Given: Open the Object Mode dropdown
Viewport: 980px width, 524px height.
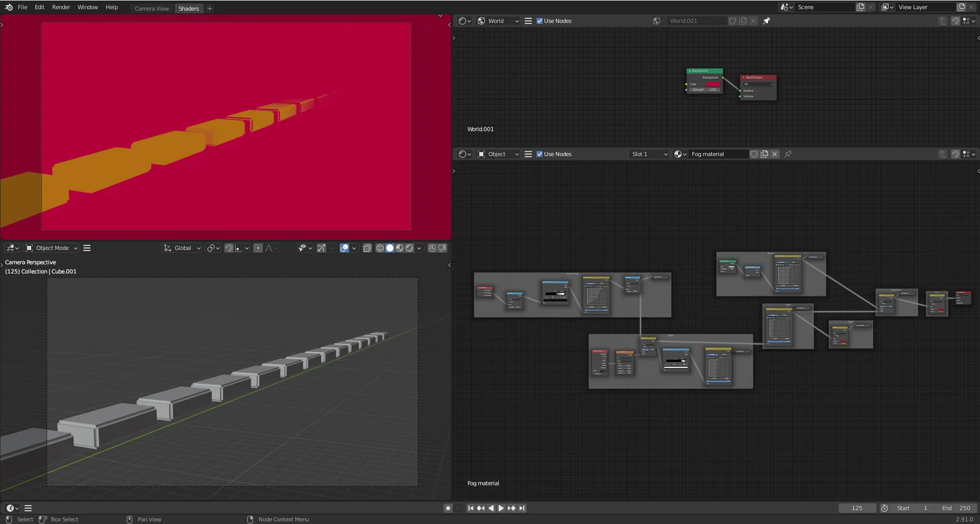Looking at the screenshot, I should [x=52, y=248].
